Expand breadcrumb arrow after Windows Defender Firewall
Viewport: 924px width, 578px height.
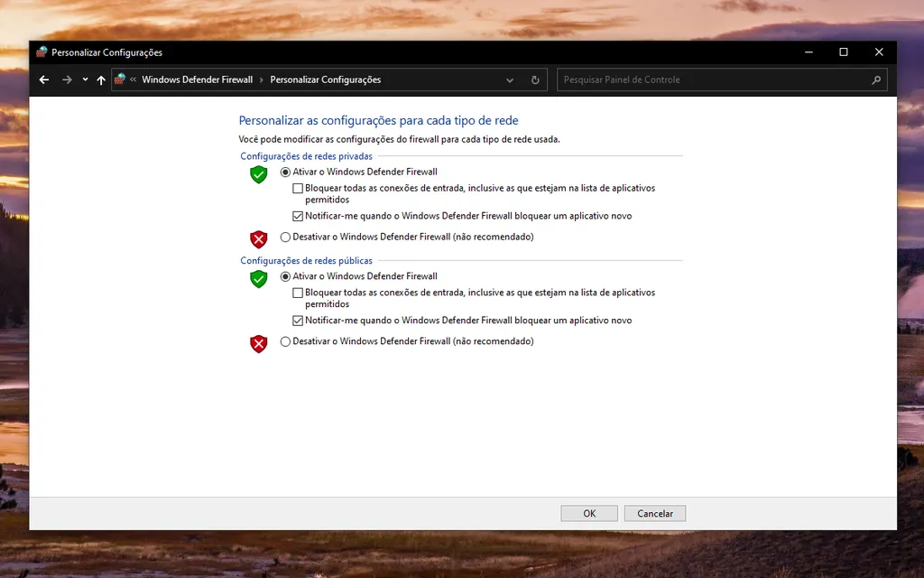[x=261, y=79]
